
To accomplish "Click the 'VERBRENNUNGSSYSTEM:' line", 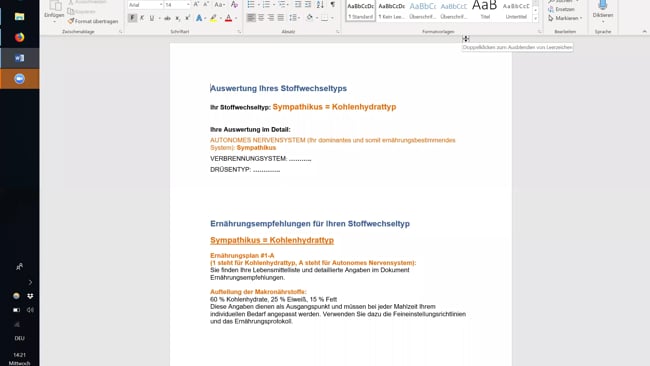I will click(x=260, y=159).
